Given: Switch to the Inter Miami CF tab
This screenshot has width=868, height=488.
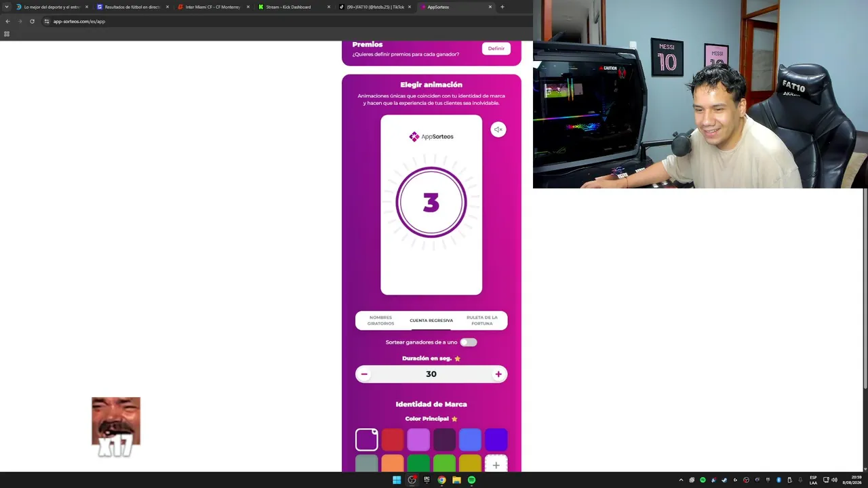Looking at the screenshot, I should coord(214,7).
